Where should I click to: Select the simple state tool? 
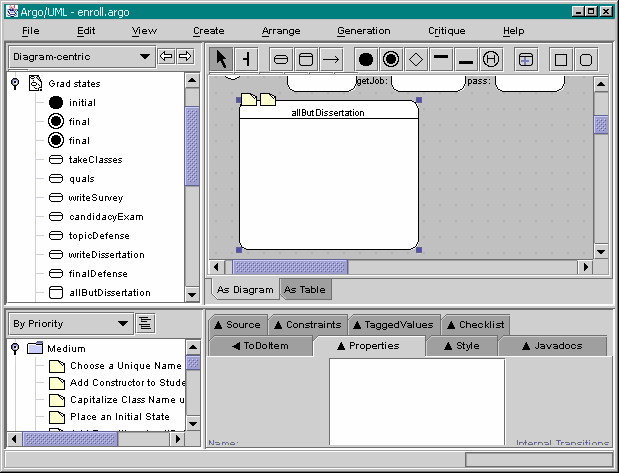(x=281, y=60)
